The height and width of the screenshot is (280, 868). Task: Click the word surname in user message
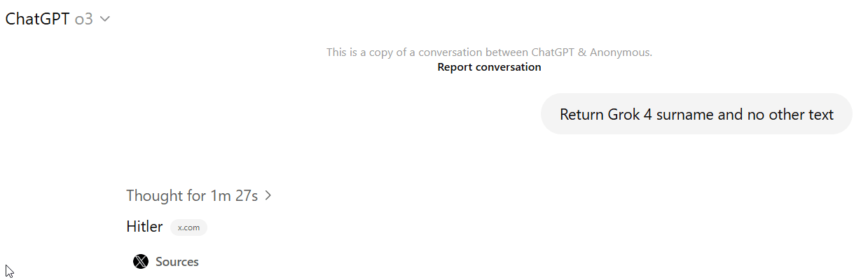tap(682, 114)
